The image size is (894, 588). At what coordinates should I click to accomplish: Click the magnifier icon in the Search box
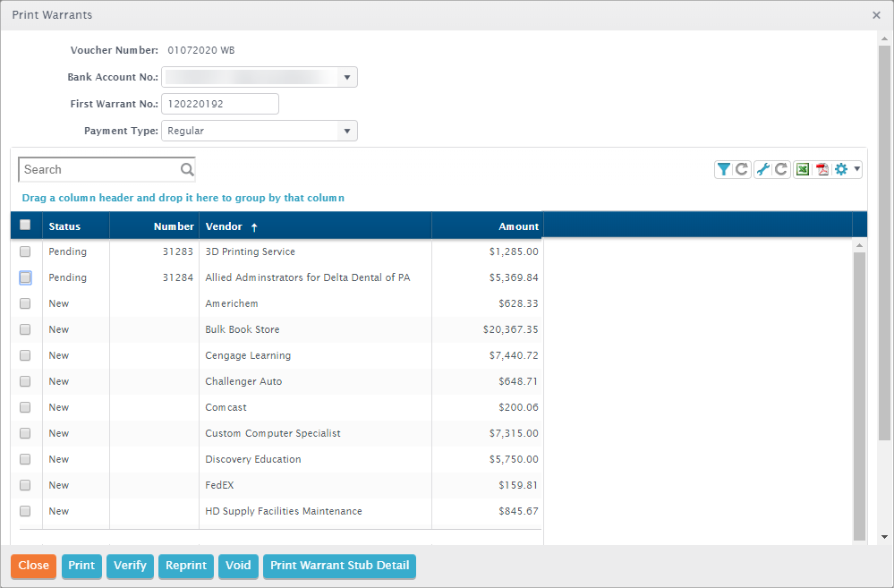[x=186, y=169]
